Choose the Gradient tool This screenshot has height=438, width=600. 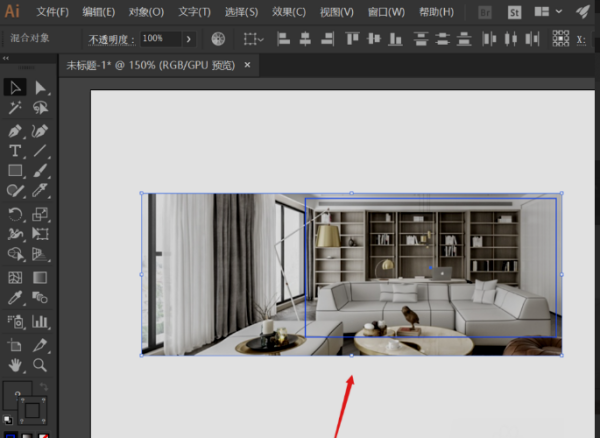pos(40,277)
